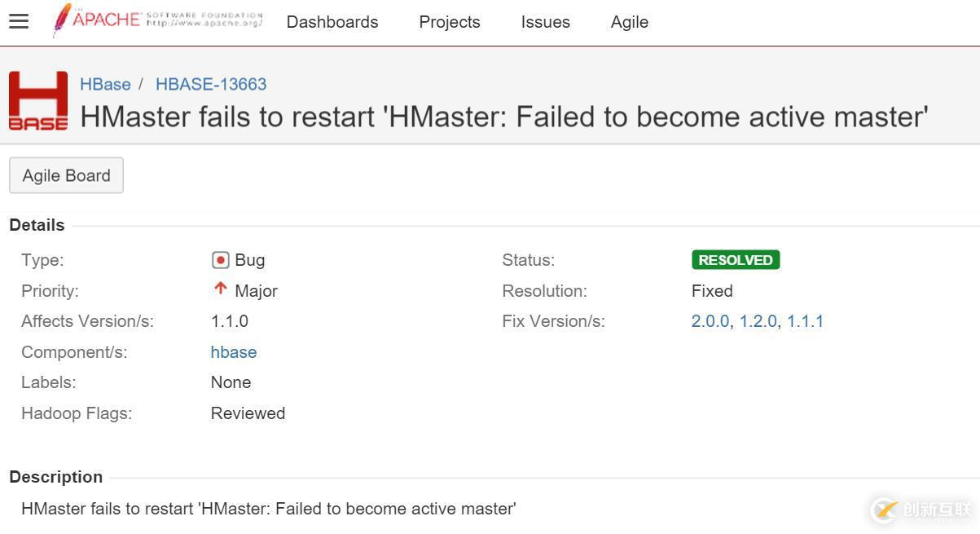Open the hamburger sidebar menu
980x534 pixels.
19,21
